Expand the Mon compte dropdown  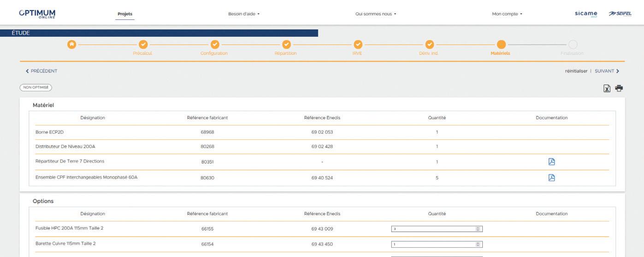click(x=507, y=14)
